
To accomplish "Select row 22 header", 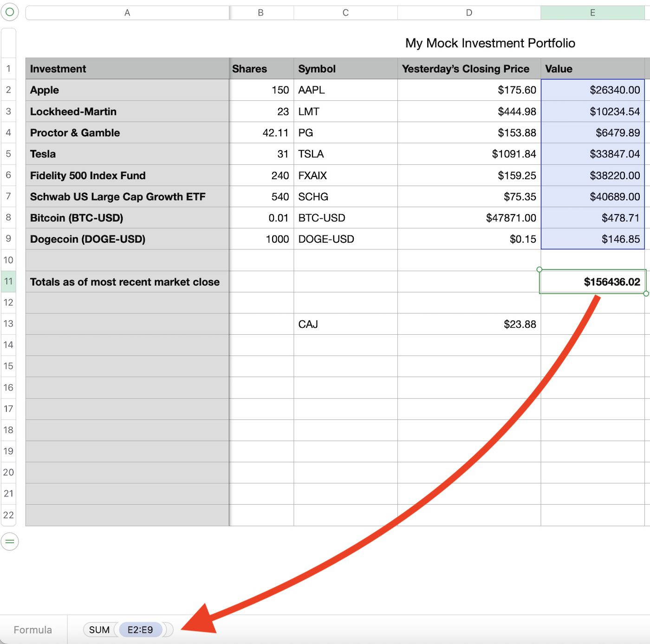I will click(8, 515).
